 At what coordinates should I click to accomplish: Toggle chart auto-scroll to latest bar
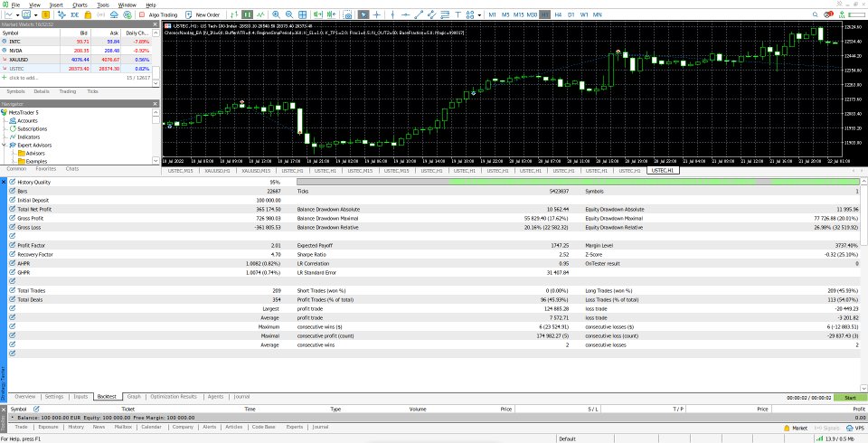pyautogui.click(x=317, y=15)
